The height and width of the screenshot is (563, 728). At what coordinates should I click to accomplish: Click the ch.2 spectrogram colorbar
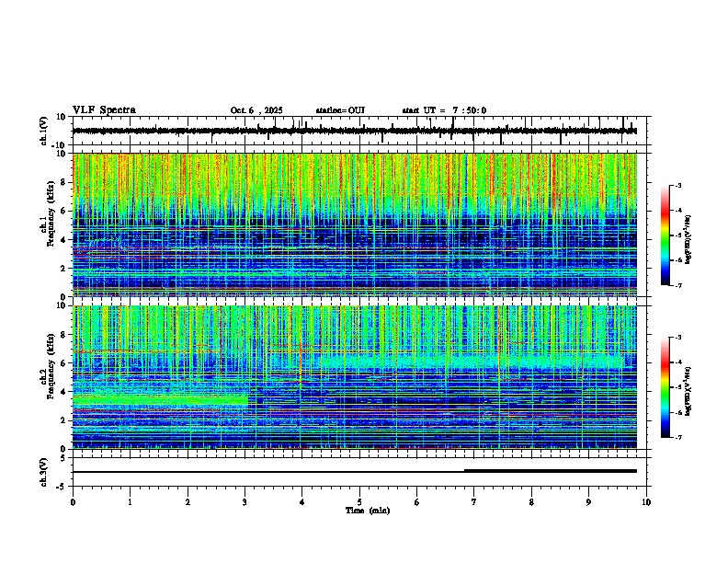[665, 387]
